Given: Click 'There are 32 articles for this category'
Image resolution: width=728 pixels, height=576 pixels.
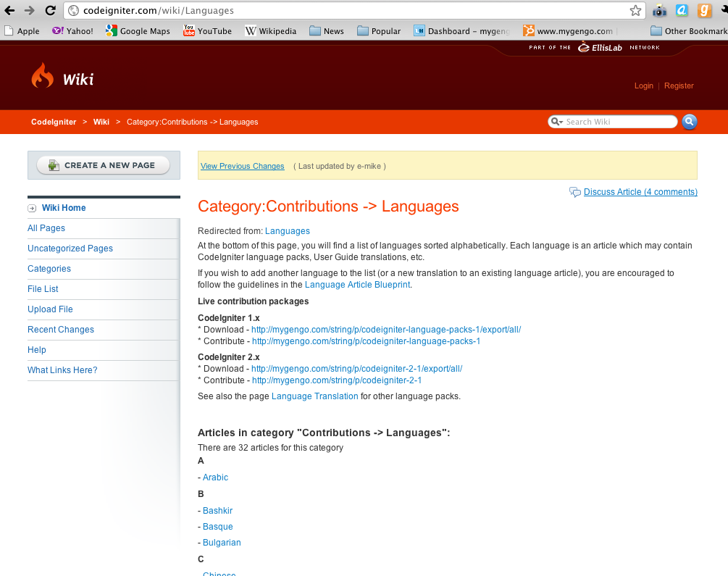Looking at the screenshot, I should coord(270,448).
